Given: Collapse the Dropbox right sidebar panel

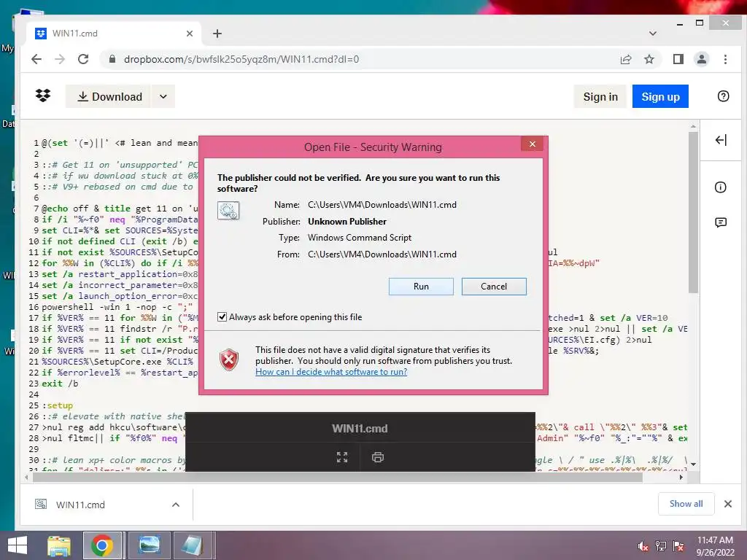Looking at the screenshot, I should (x=721, y=140).
